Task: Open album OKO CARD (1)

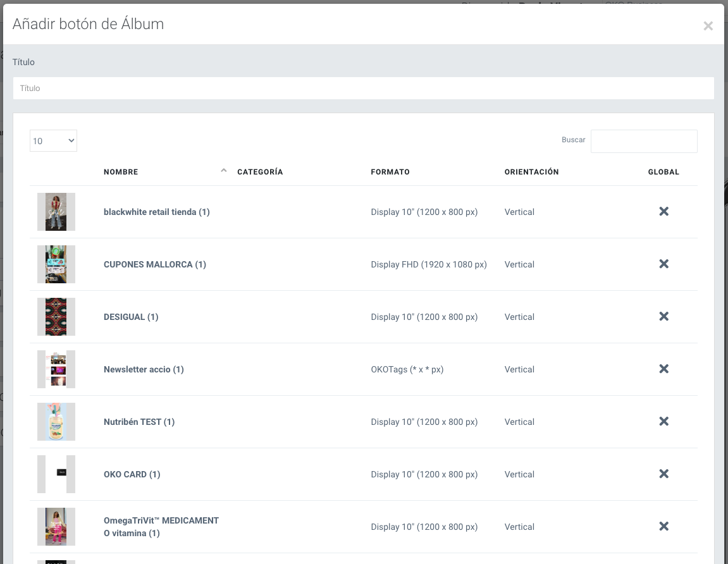Action: [132, 474]
